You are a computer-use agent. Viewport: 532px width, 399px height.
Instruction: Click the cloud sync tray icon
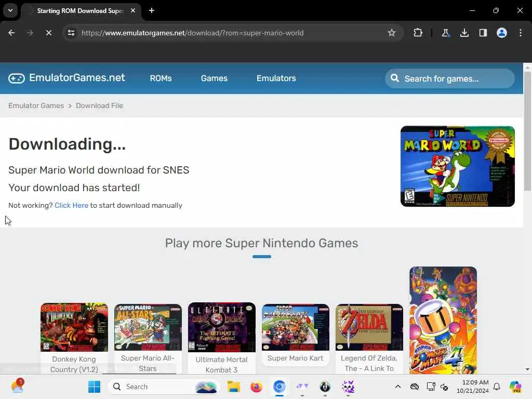point(414,387)
